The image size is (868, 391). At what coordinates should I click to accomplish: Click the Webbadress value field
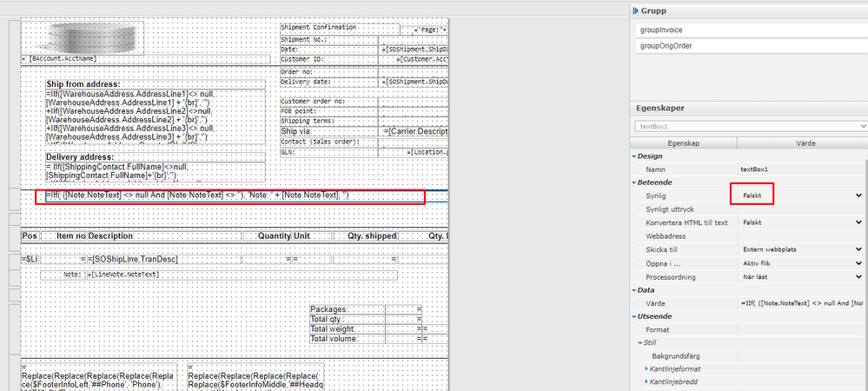tap(801, 236)
